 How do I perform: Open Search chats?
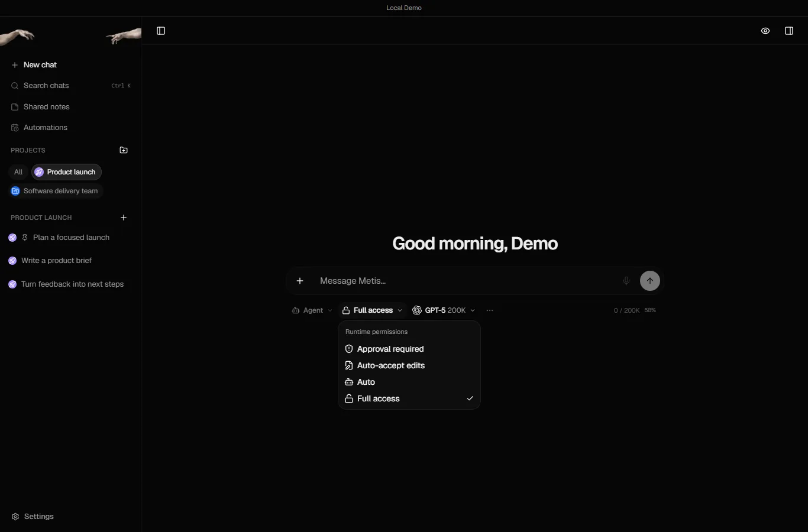tap(70, 86)
